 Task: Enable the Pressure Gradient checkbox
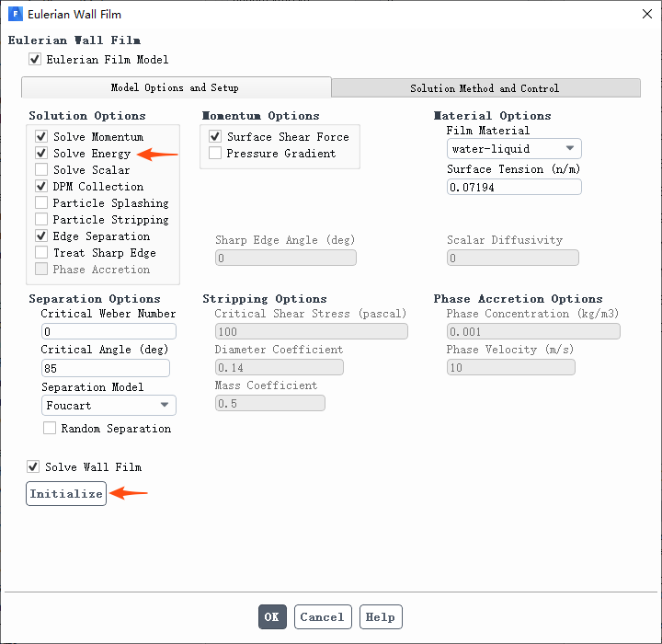pos(215,154)
